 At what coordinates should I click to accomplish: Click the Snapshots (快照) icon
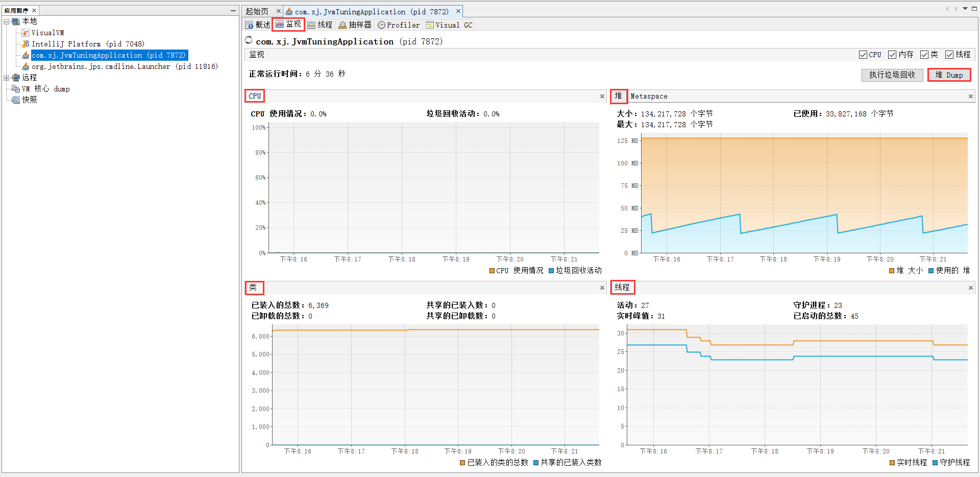pos(16,100)
